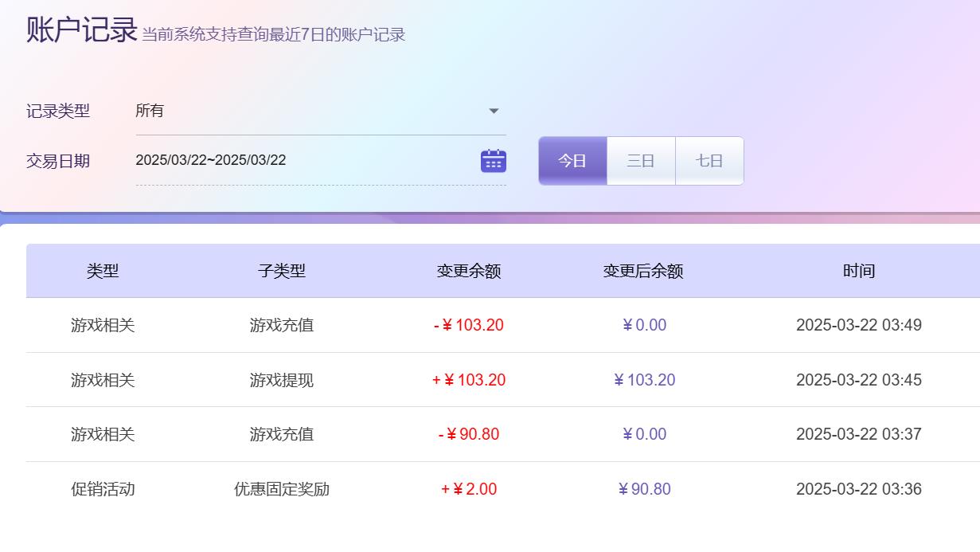The height and width of the screenshot is (552, 980).
Task: Switch to the 三日 (3-day) filter
Action: tap(641, 160)
